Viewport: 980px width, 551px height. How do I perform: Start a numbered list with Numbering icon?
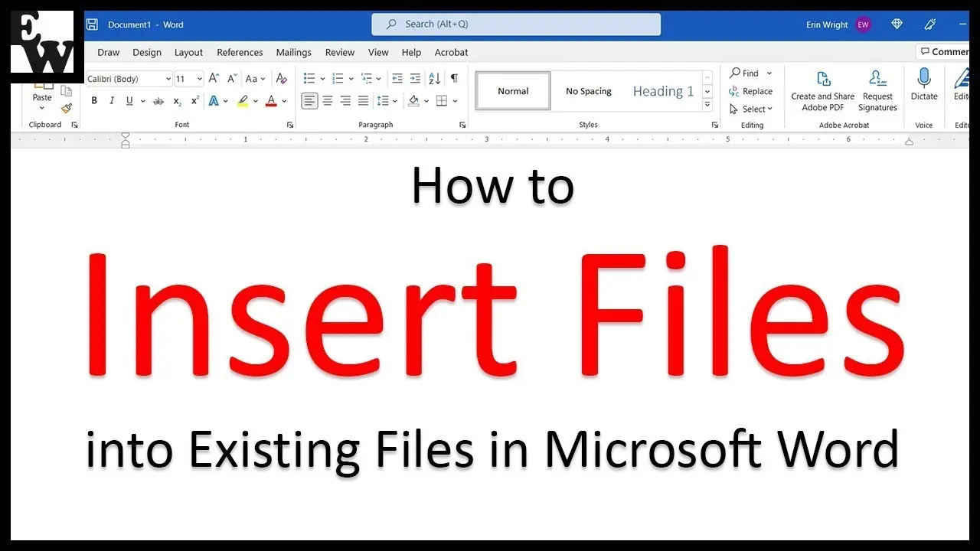[338, 78]
